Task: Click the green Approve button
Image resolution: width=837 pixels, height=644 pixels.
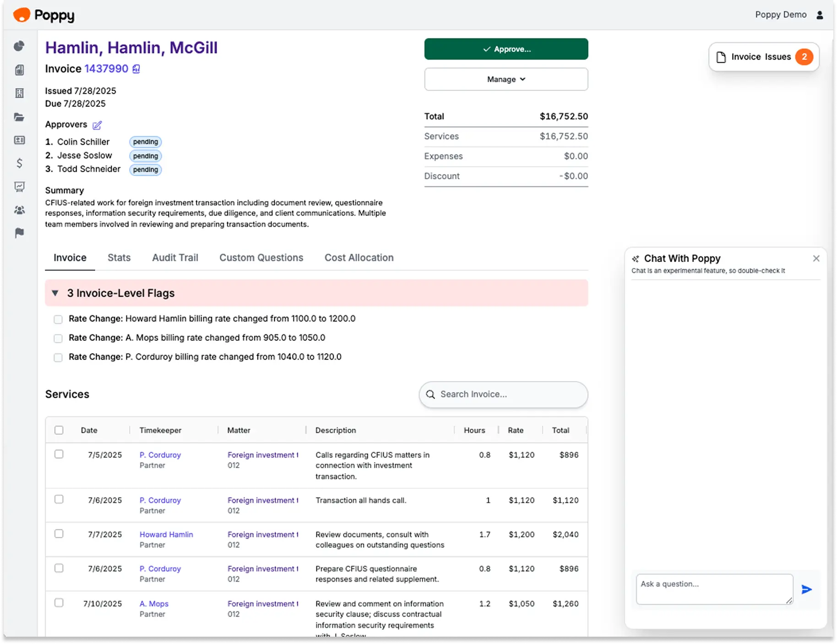Action: pyautogui.click(x=506, y=49)
